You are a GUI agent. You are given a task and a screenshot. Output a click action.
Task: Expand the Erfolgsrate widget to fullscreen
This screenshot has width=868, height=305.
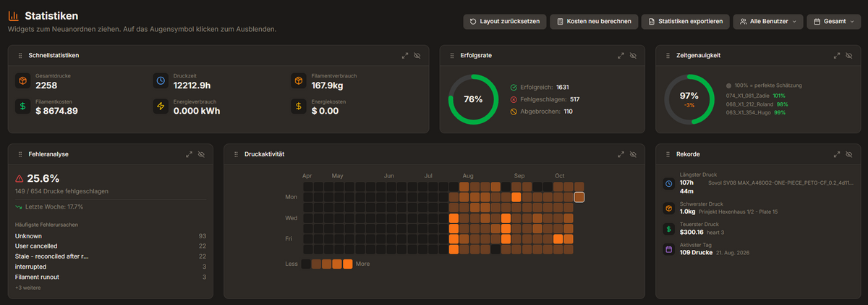621,55
